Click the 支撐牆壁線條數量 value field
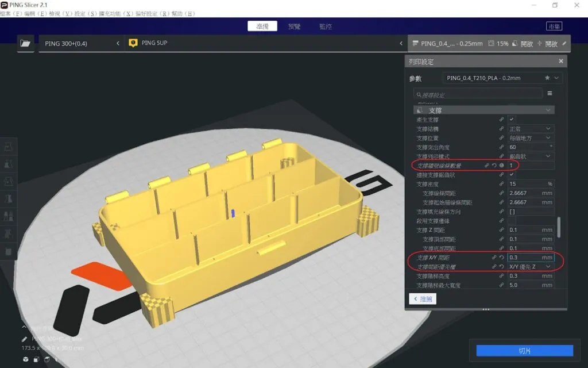 tap(531, 165)
